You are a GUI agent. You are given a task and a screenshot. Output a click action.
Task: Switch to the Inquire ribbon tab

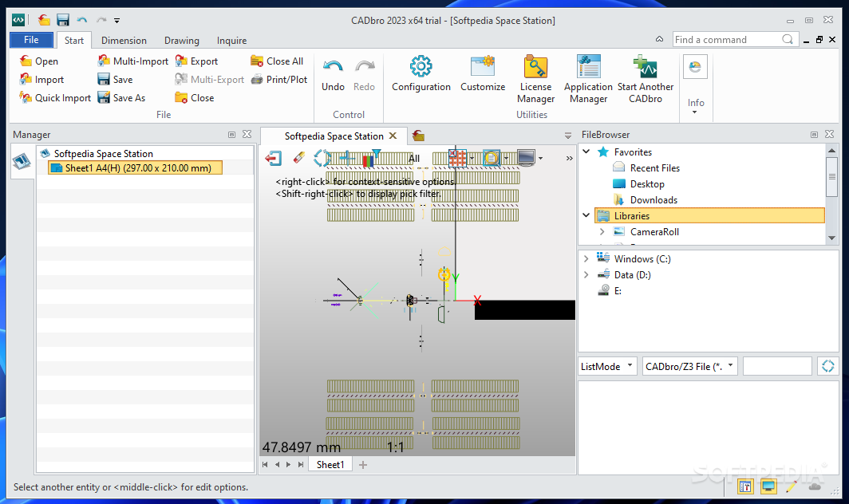(231, 40)
